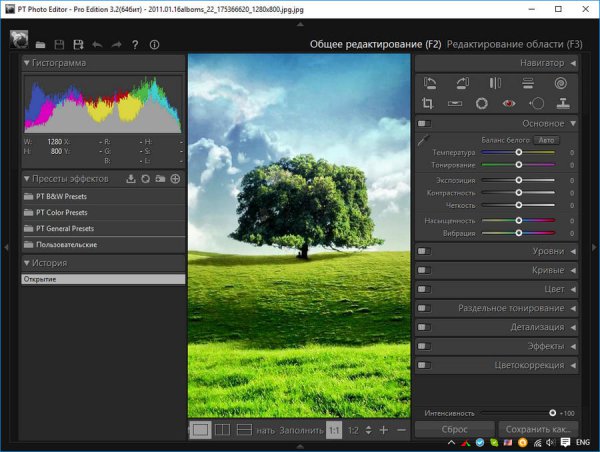Toggle the Уровни panel switch

(424, 251)
